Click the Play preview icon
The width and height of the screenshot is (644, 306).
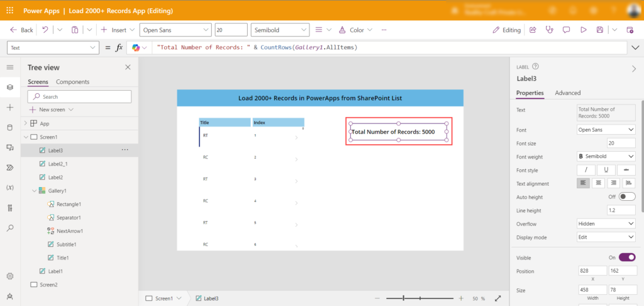pos(583,30)
